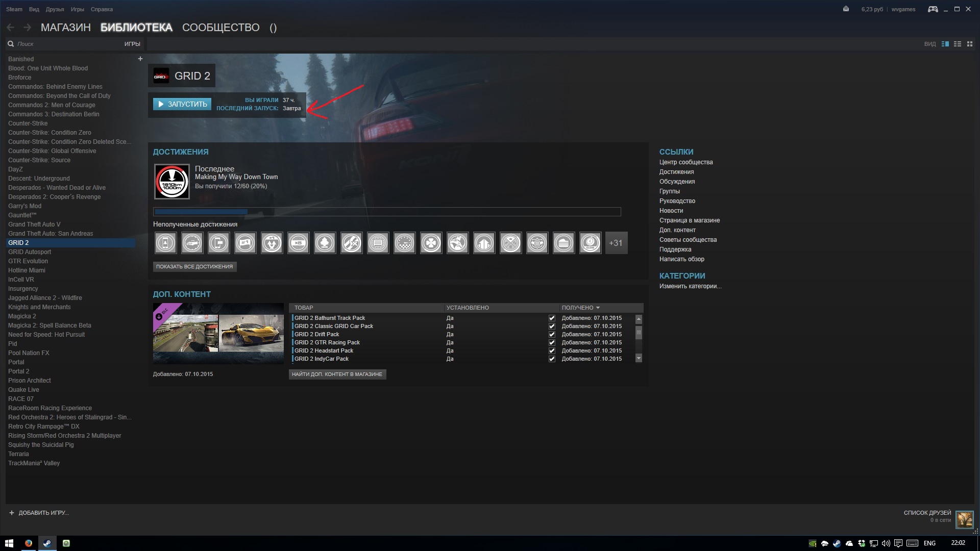
Task: Open the Making My Way Down Town achievement icon
Action: click(172, 181)
